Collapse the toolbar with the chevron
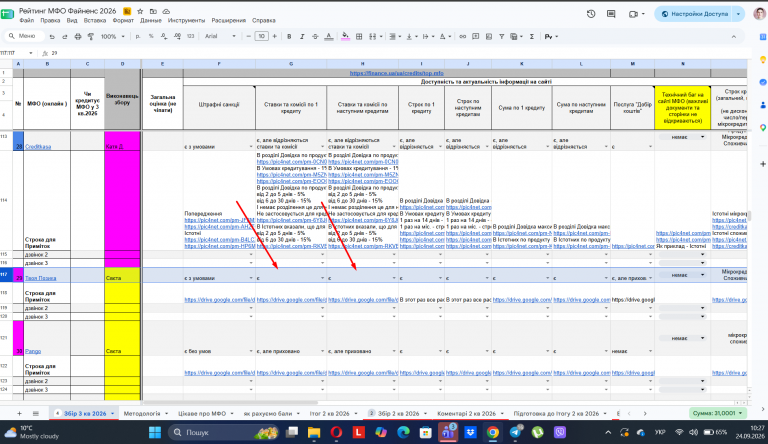This screenshot has height=444, width=768. tap(733, 36)
